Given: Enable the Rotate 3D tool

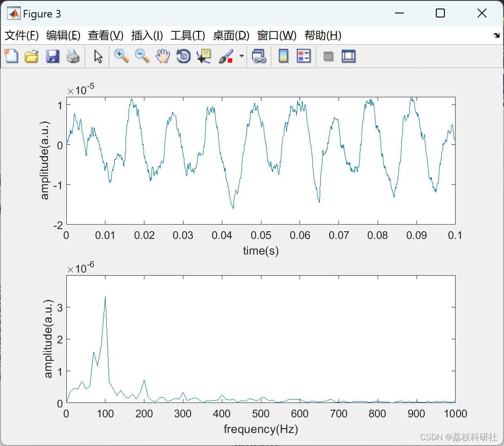Looking at the screenshot, I should 183,56.
